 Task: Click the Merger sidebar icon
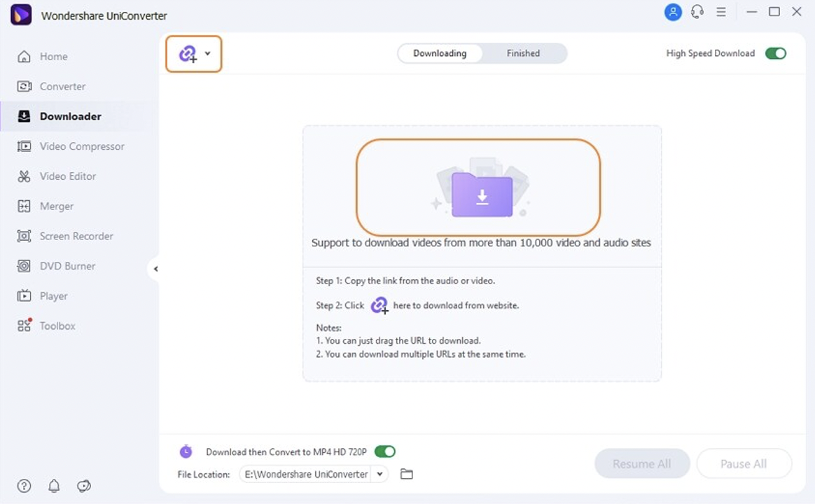pyautogui.click(x=24, y=206)
